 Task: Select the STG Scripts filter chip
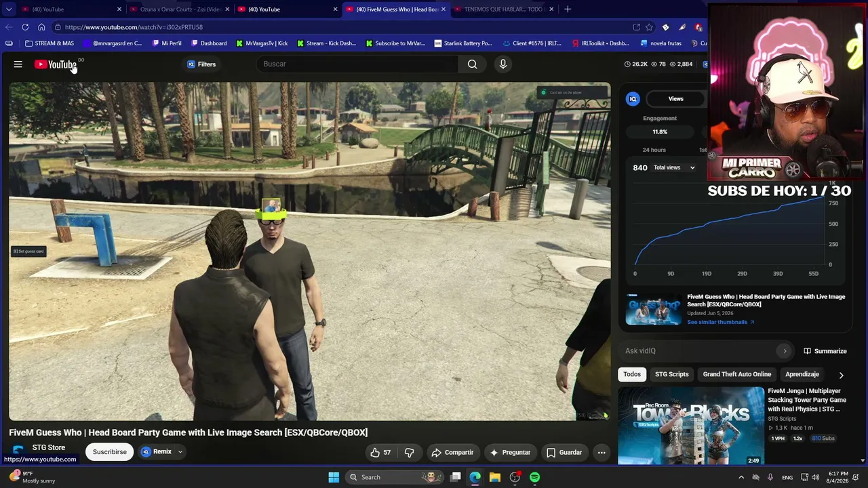pos(672,374)
